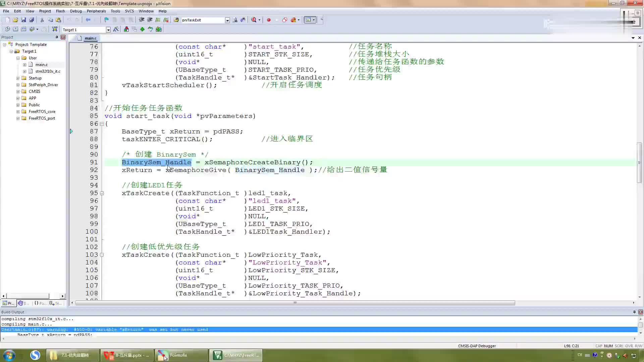This screenshot has height=362, width=644.
Task: Click the Options for Target icon
Action: [x=116, y=29]
